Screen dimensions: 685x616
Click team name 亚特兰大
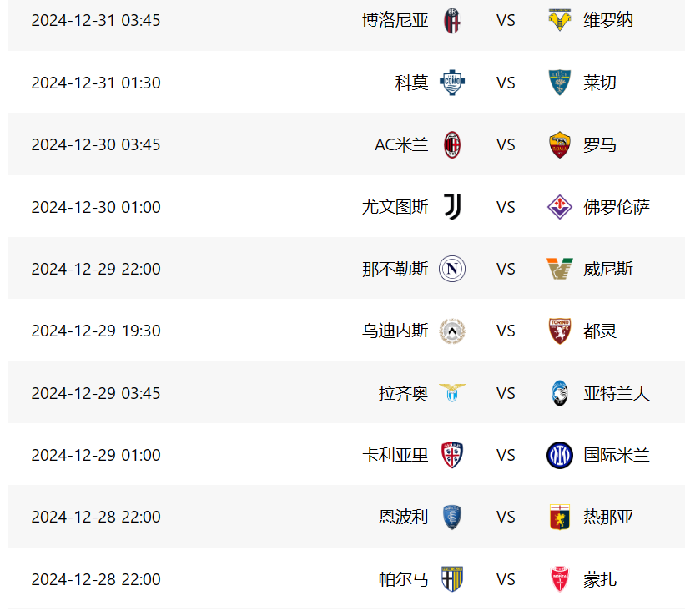coord(617,393)
